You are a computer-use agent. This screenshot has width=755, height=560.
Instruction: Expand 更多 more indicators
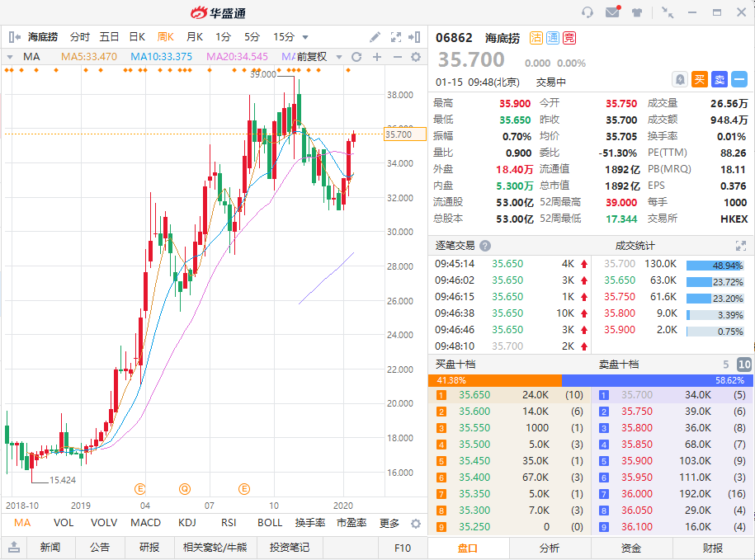click(389, 523)
